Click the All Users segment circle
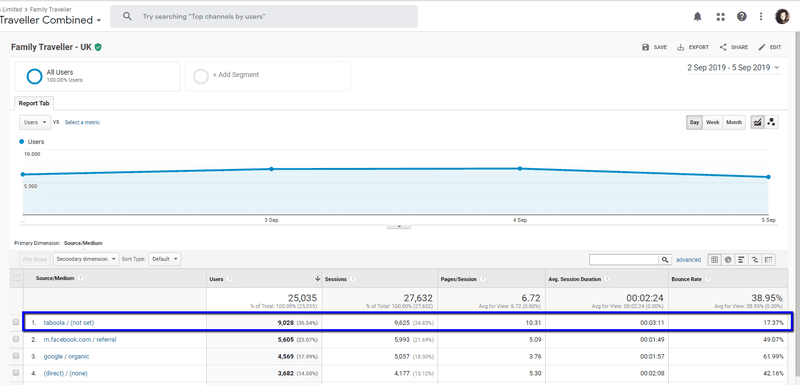The width and height of the screenshot is (800, 385). point(34,76)
